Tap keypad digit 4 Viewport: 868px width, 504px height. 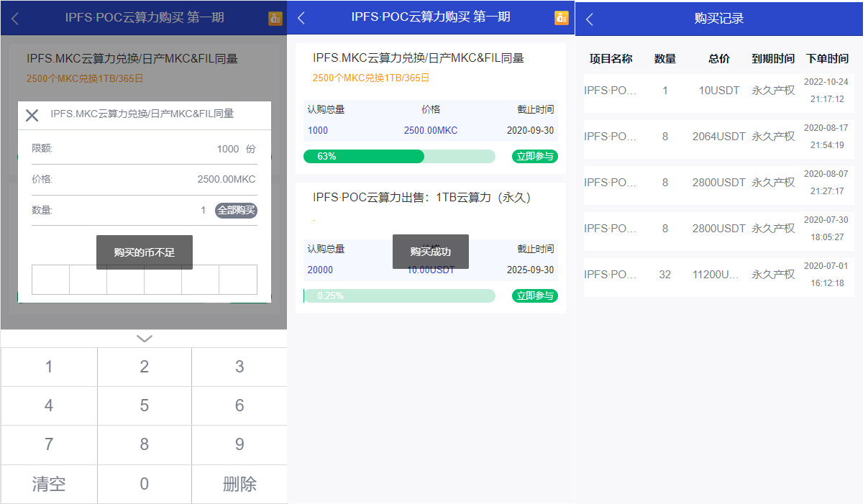tap(49, 406)
